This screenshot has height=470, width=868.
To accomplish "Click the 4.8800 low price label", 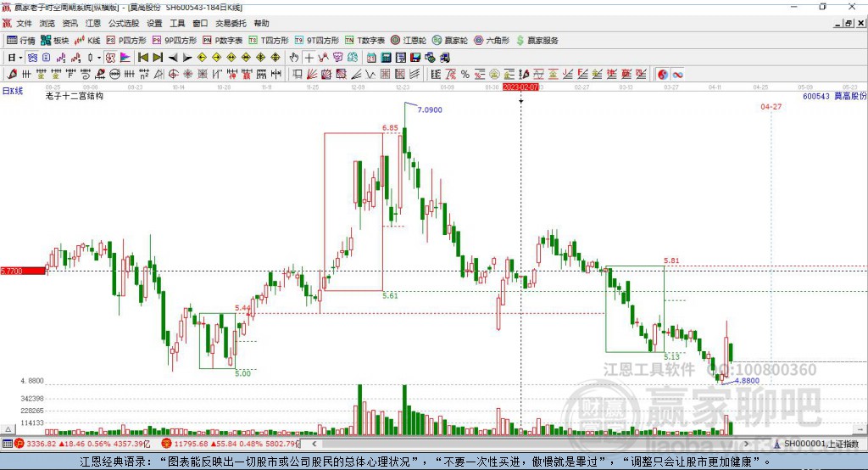I will tap(747, 381).
